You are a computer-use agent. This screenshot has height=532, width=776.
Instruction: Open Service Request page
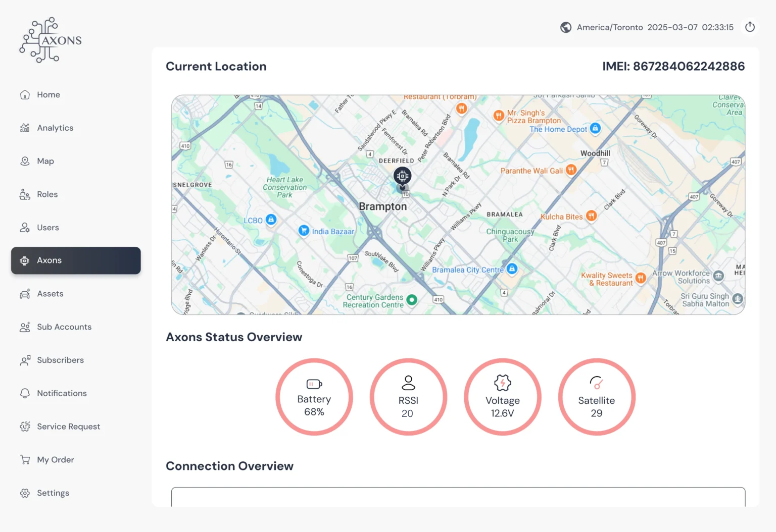pos(68,427)
